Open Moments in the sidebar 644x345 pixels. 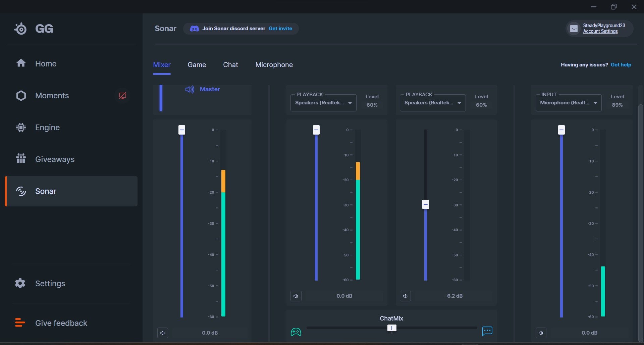click(x=71, y=95)
